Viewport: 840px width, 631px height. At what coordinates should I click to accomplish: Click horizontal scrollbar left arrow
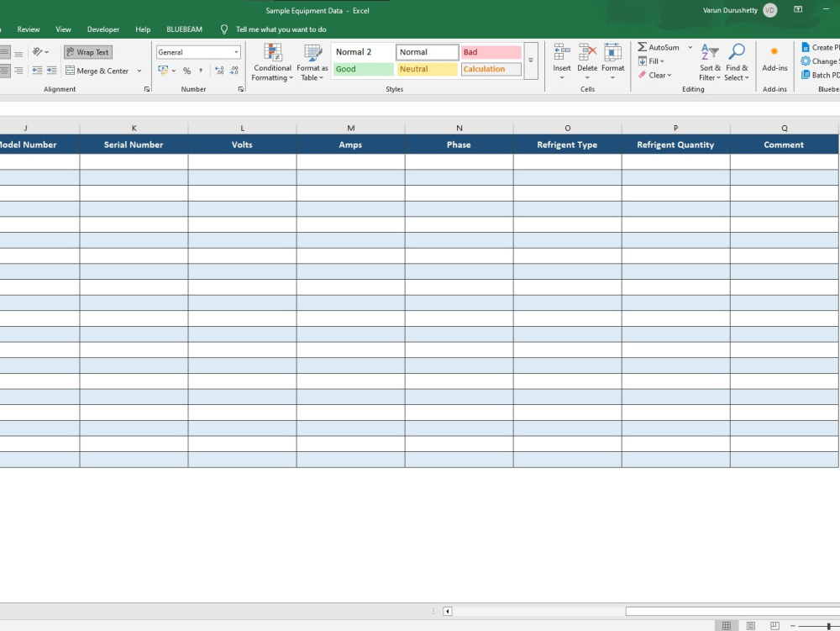[x=448, y=611]
